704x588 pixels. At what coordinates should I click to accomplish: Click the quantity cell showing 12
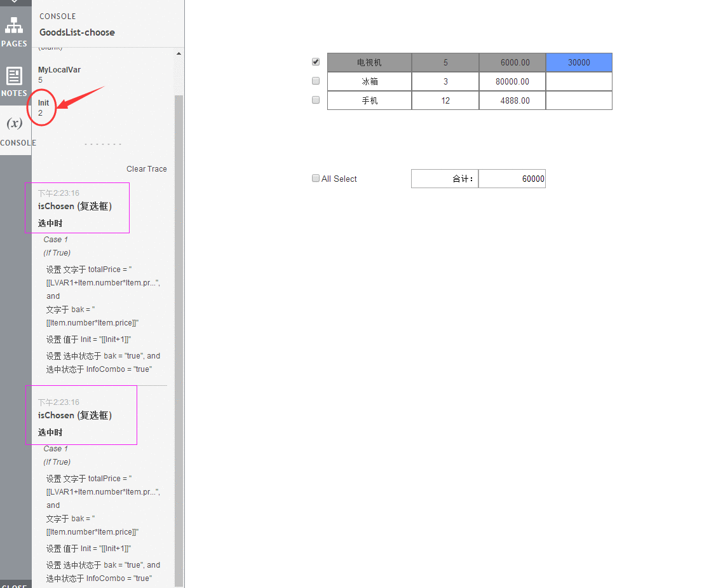tap(445, 100)
